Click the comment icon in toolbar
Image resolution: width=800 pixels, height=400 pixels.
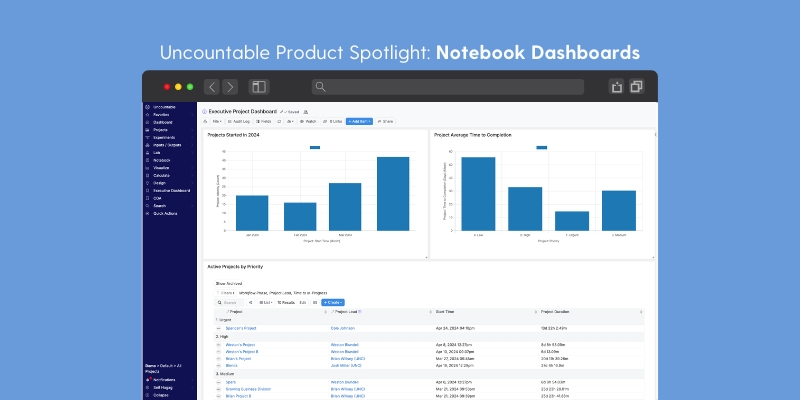(x=279, y=121)
